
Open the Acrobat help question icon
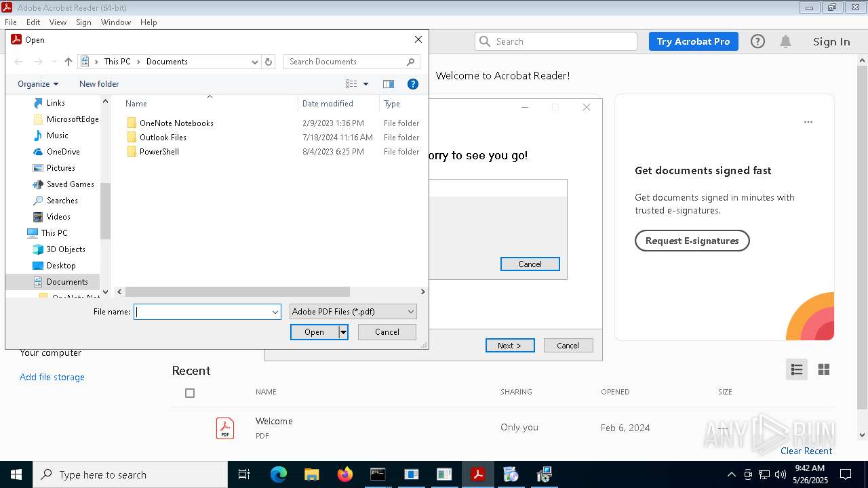point(757,41)
